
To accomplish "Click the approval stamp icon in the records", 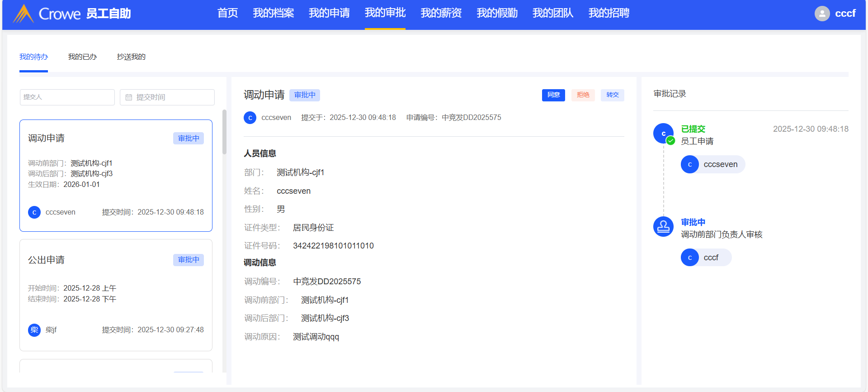I will coord(663,226).
